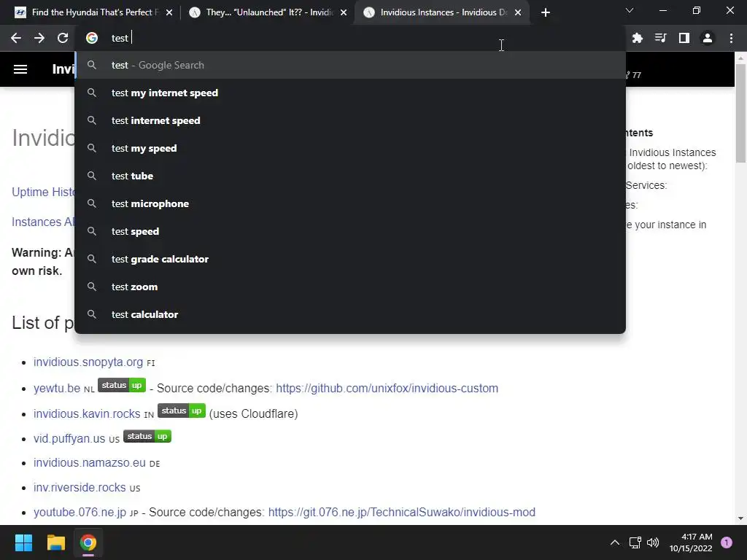Open the media control icon in toolbar
This screenshot has height=560, width=747.
[660, 38]
